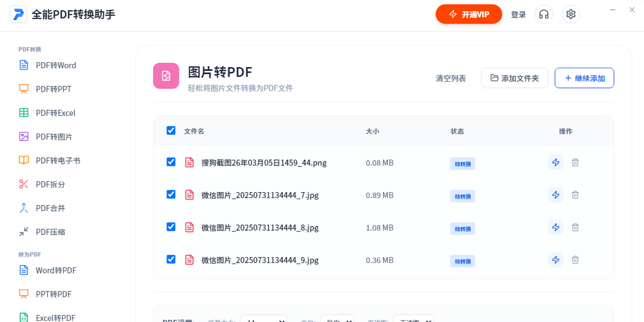Screen dimensions: 644x322
Task: Click 清空列表 to clear the list
Action: point(451,78)
